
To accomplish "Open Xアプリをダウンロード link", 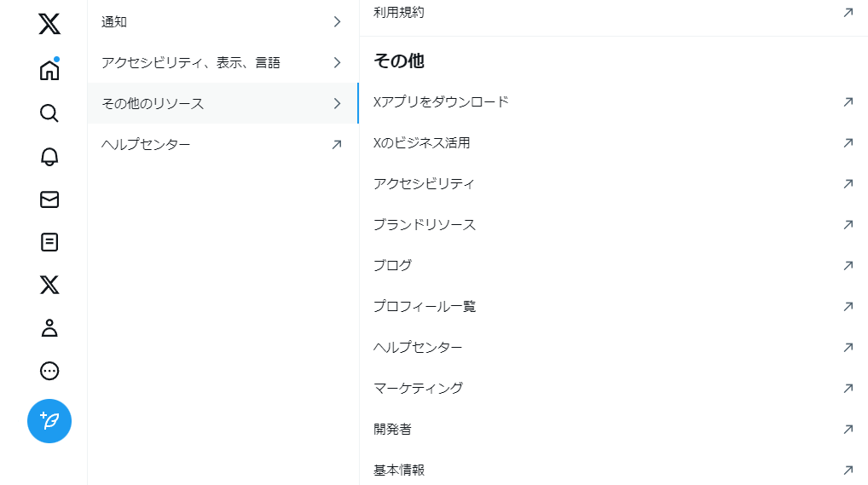I will coord(441,102).
